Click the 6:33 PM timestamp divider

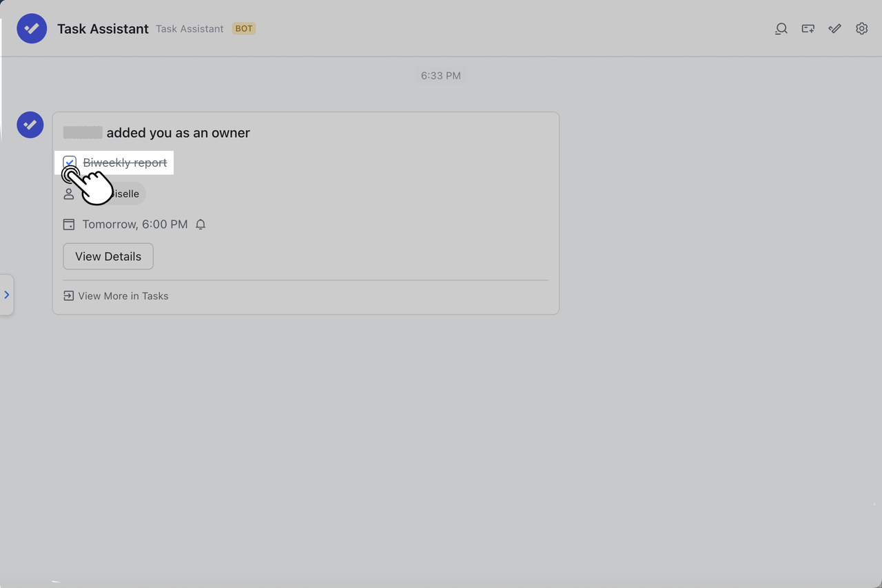pyautogui.click(x=441, y=75)
